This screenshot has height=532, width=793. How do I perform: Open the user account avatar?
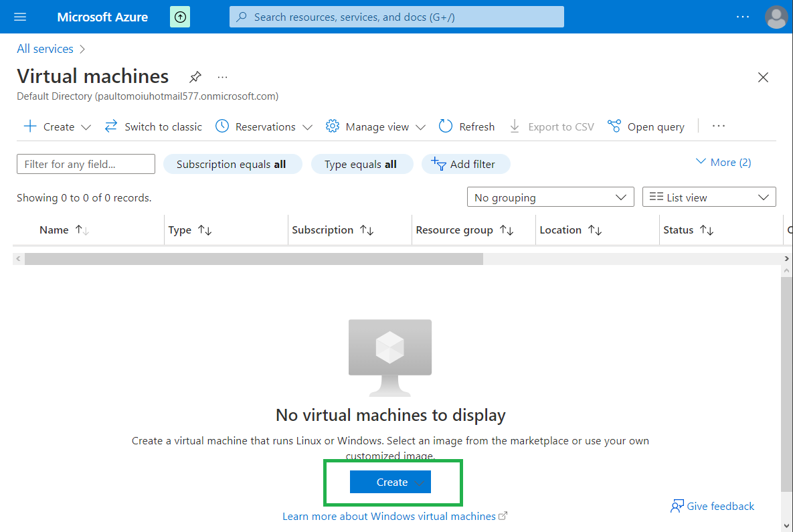[776, 17]
